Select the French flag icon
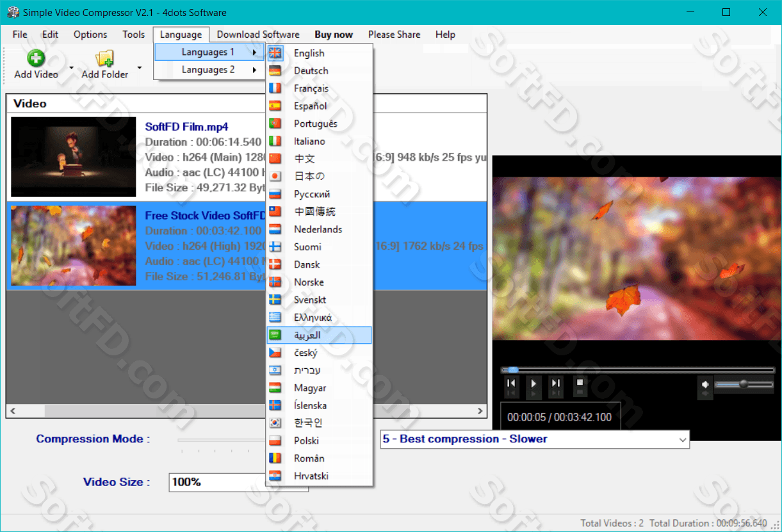782x532 pixels. click(x=275, y=88)
